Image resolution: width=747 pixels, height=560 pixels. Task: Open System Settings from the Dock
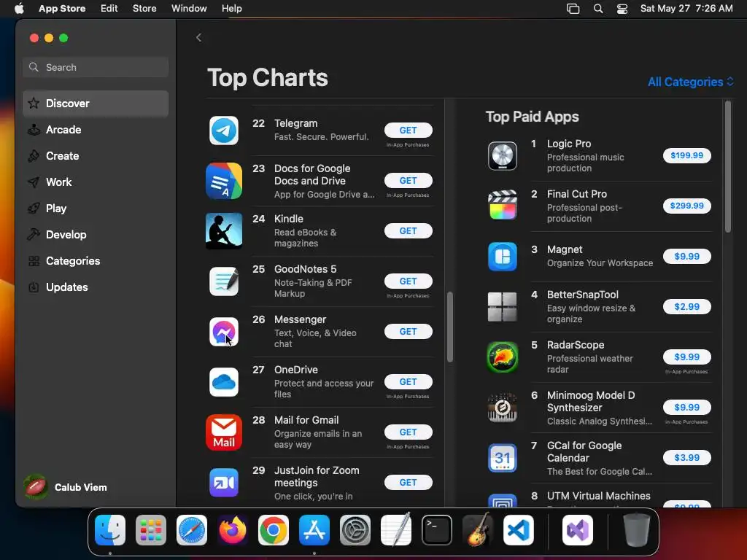point(355,530)
